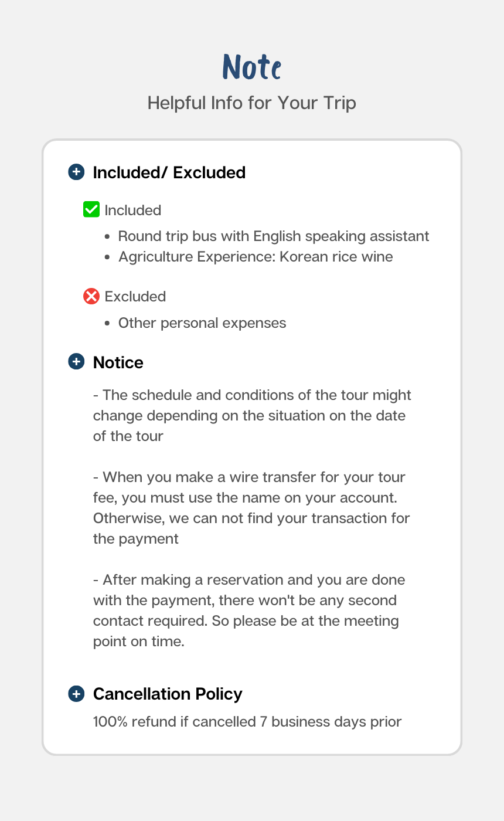Select the Included label text
504x821 pixels.
click(133, 210)
